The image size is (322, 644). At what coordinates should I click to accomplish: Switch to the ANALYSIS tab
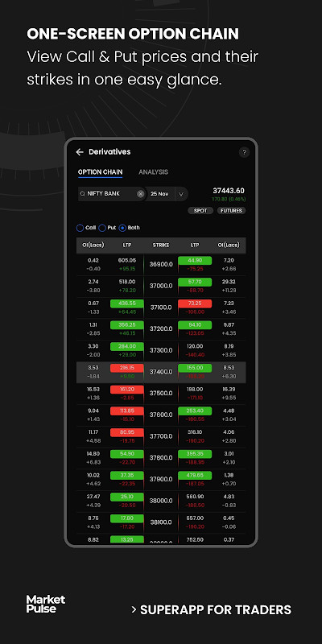153,172
